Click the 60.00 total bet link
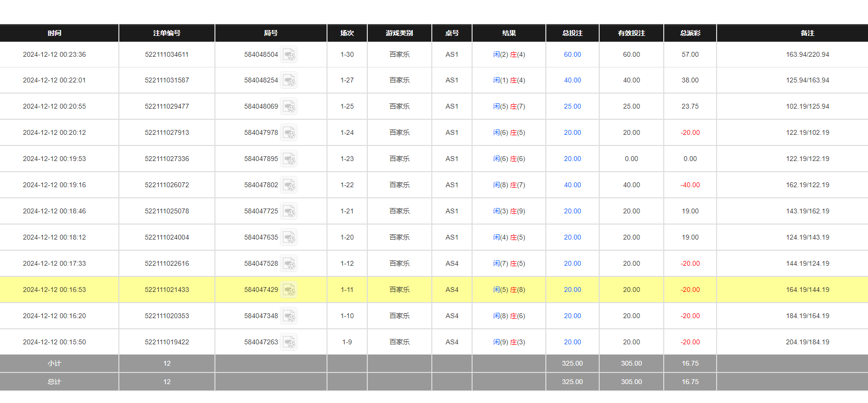868x403 pixels. [x=572, y=55]
